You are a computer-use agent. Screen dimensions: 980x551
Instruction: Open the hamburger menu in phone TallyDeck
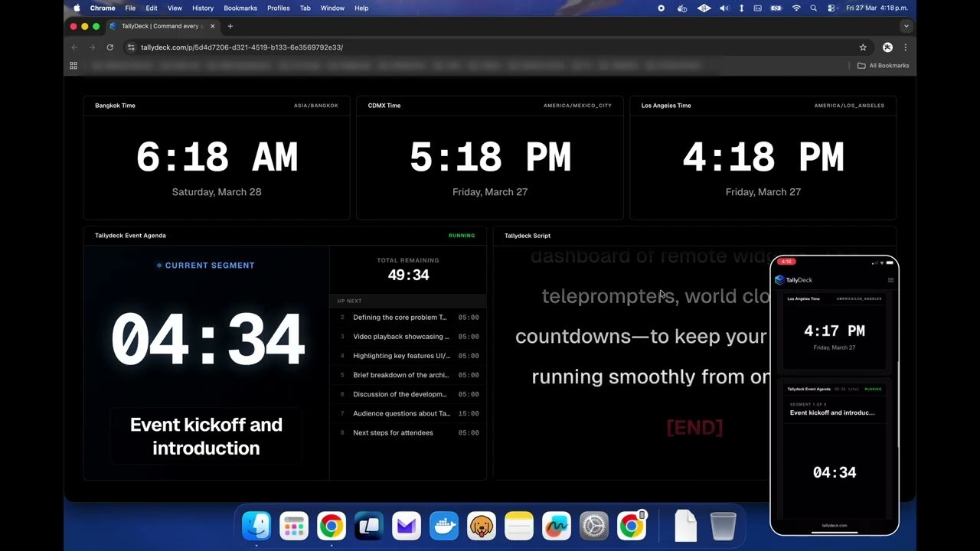[x=890, y=280]
